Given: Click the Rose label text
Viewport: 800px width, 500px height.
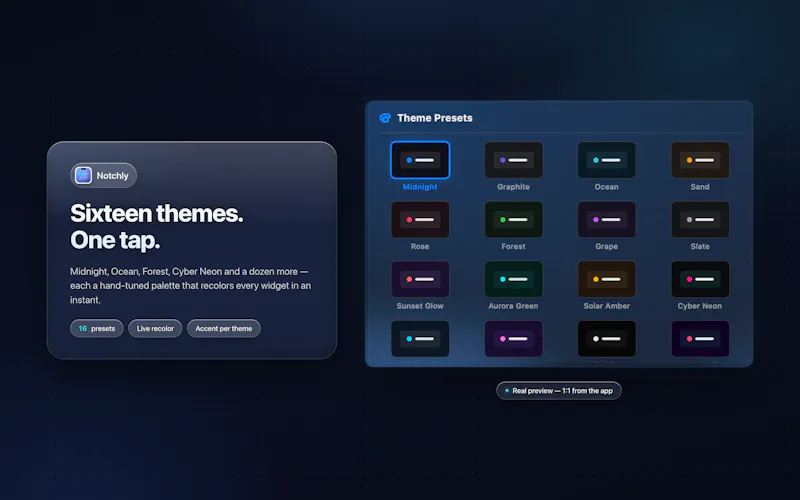Looking at the screenshot, I should pyautogui.click(x=420, y=246).
